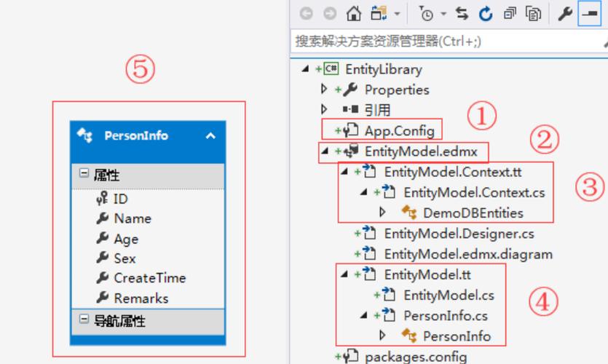Select EntityModel.Designer.cs file
Image resolution: width=608 pixels, height=364 pixels.
click(x=459, y=234)
